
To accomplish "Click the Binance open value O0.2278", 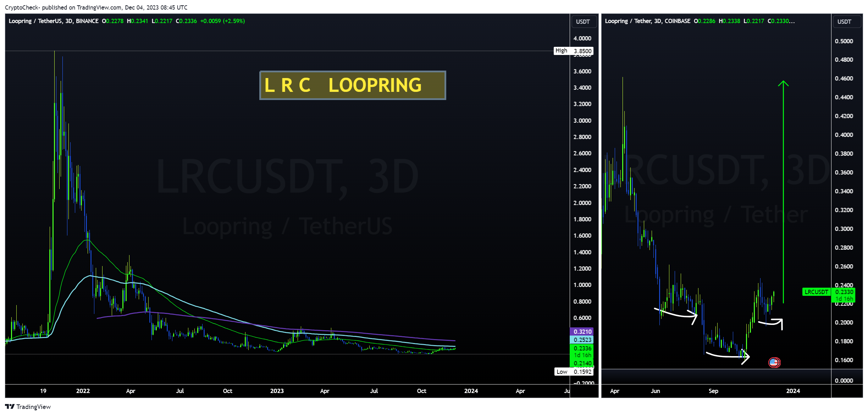I will [x=113, y=21].
